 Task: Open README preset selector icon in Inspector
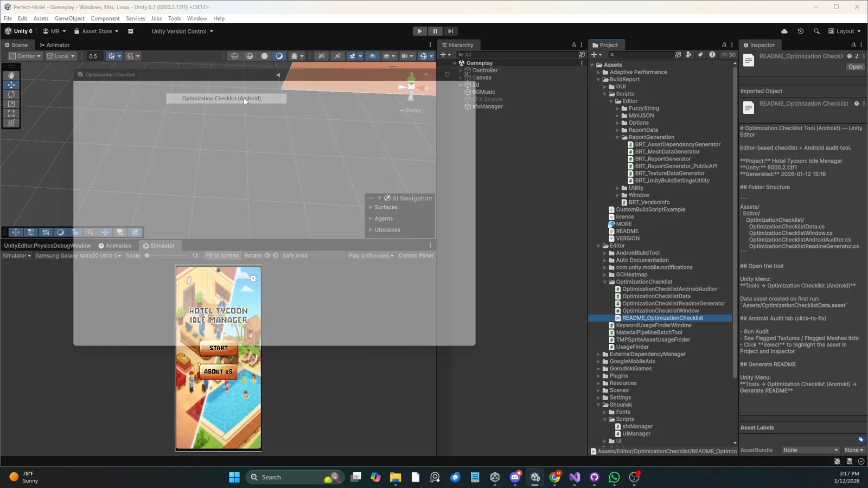pyautogui.click(x=857, y=56)
